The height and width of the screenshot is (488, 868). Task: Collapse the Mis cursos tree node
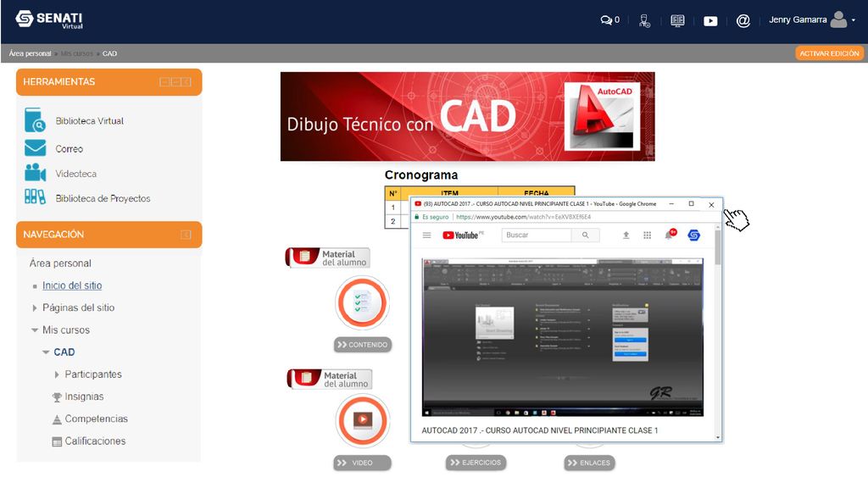[x=34, y=330]
